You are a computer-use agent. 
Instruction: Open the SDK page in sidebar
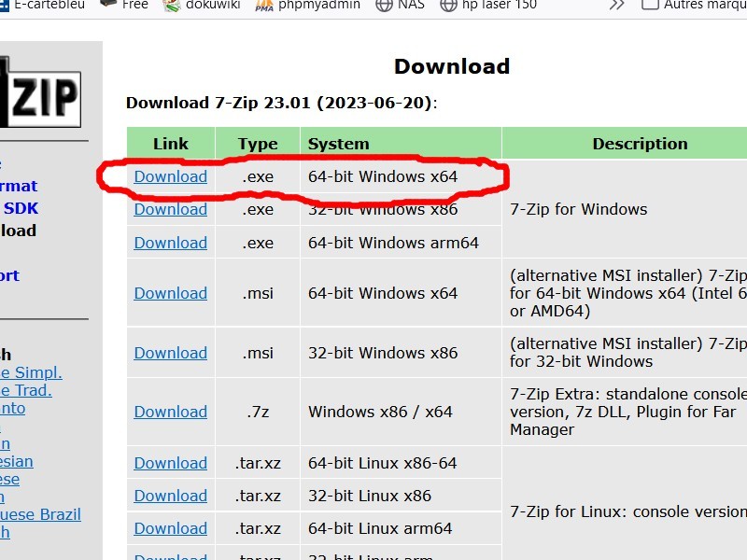(x=21, y=208)
